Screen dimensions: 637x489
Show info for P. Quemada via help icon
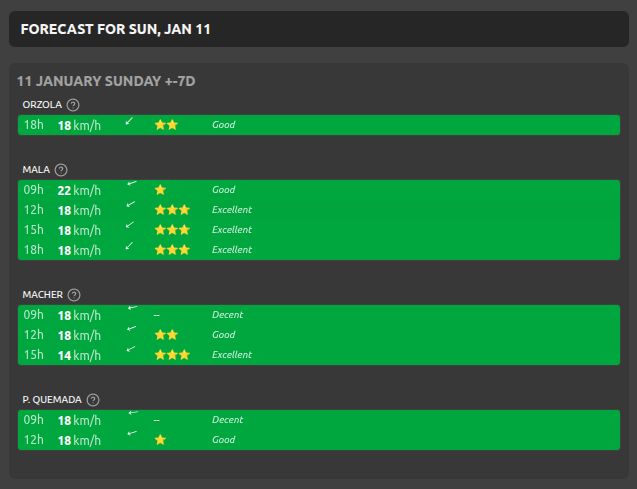click(93, 400)
